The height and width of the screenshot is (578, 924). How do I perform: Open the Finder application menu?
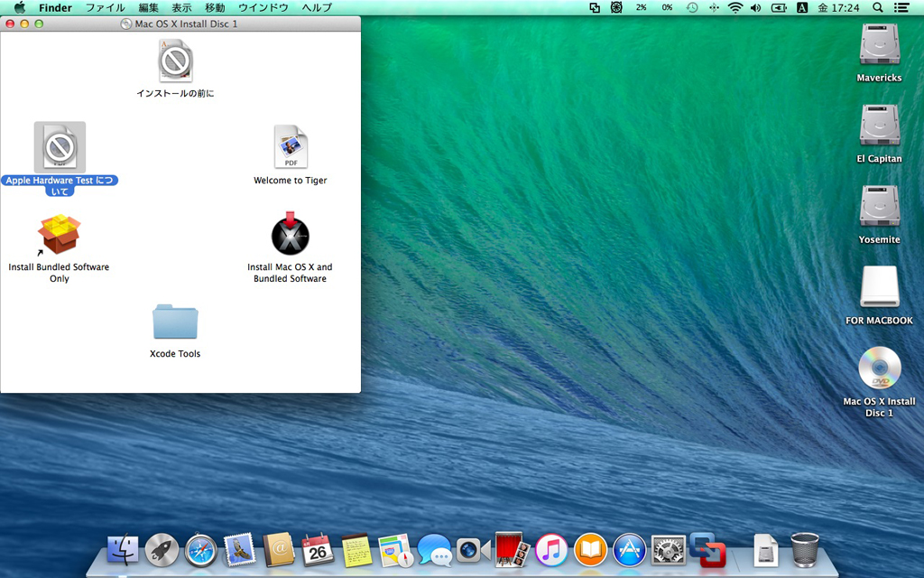(x=55, y=7)
